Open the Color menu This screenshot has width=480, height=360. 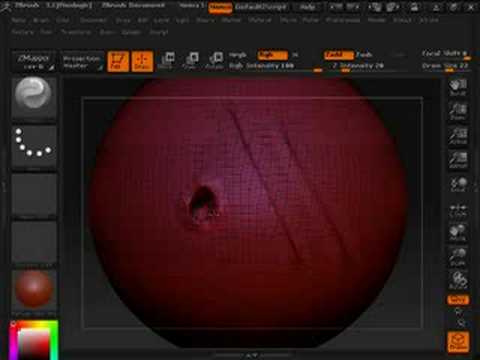coord(63,20)
